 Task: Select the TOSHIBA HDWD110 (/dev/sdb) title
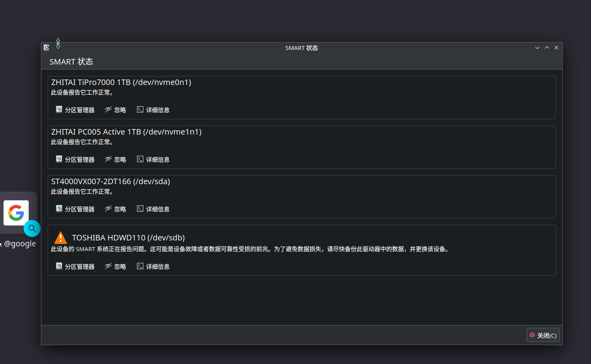tap(128, 238)
